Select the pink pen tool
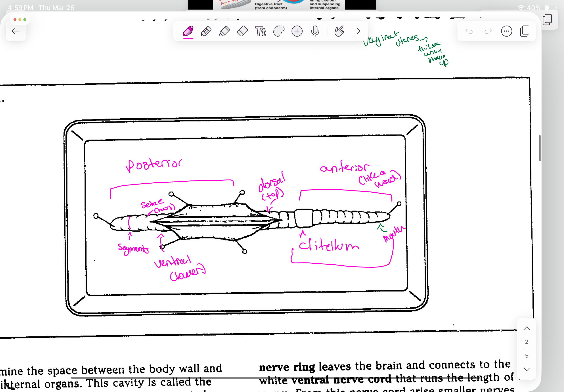 188,31
